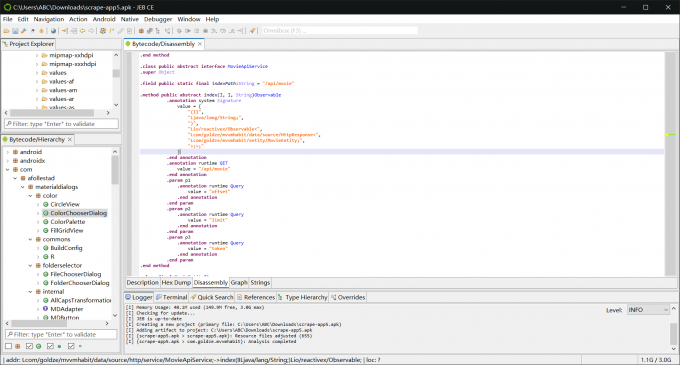Click the debugger stop square icon
Viewport: 680px width, 365px height.
[x=206, y=31]
